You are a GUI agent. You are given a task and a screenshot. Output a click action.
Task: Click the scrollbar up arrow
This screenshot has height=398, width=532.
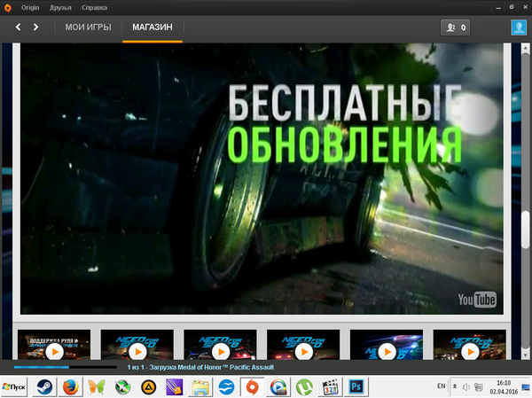525,49
